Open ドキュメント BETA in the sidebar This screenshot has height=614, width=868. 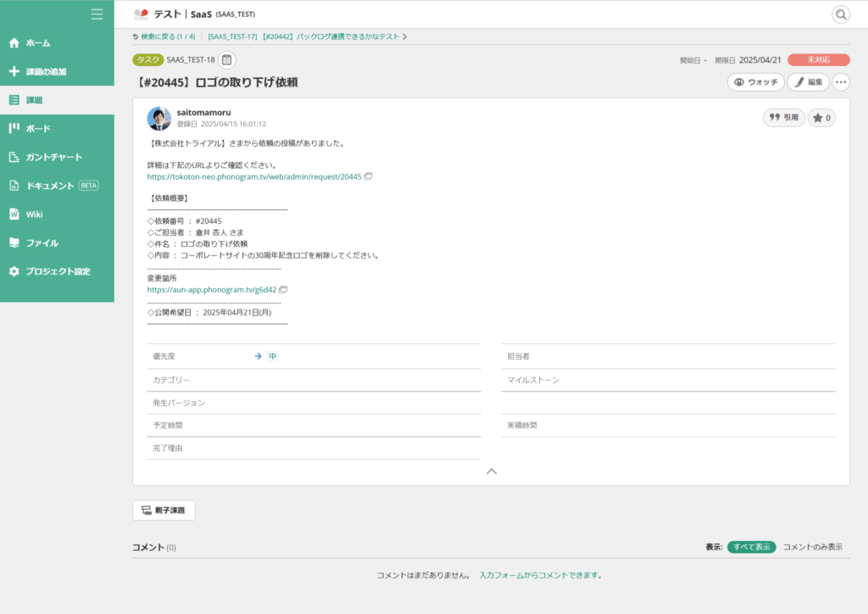tap(57, 186)
